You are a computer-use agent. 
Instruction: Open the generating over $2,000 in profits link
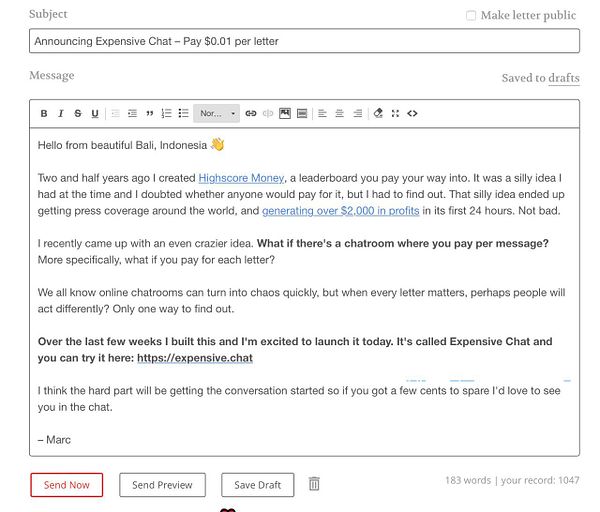[341, 211]
